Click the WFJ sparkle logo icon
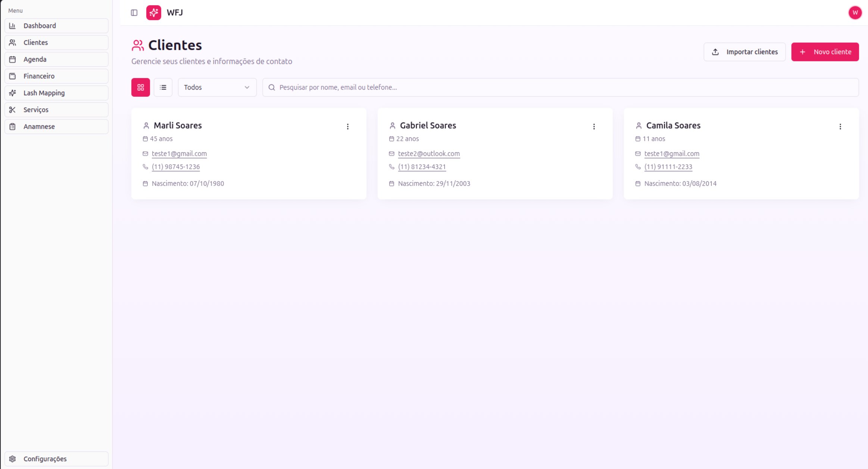868x469 pixels. [154, 13]
